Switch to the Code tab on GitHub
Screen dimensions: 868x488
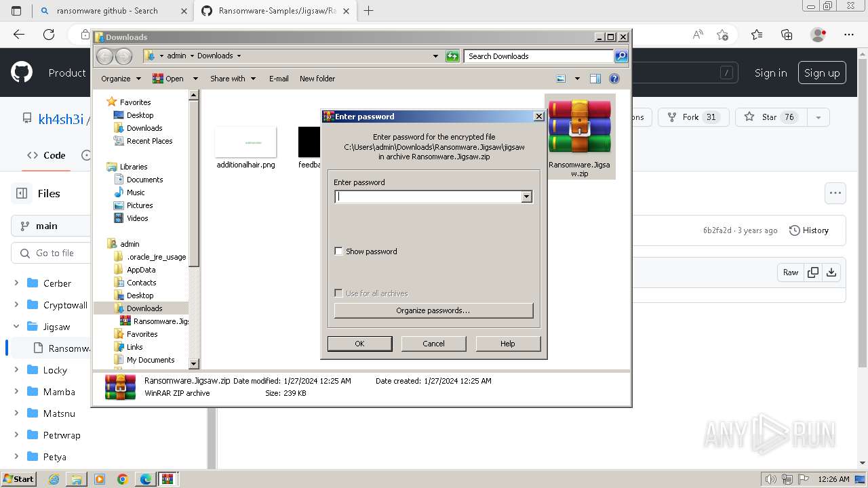pos(46,155)
